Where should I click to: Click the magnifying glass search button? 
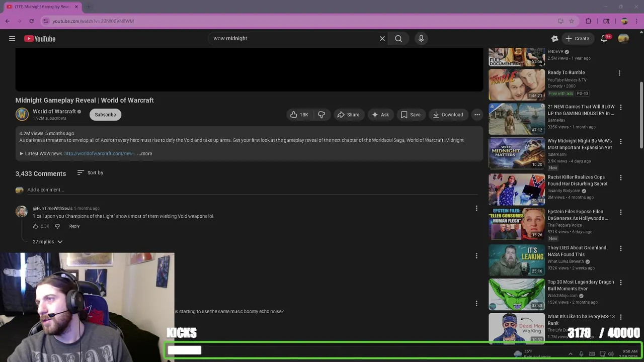(x=398, y=38)
